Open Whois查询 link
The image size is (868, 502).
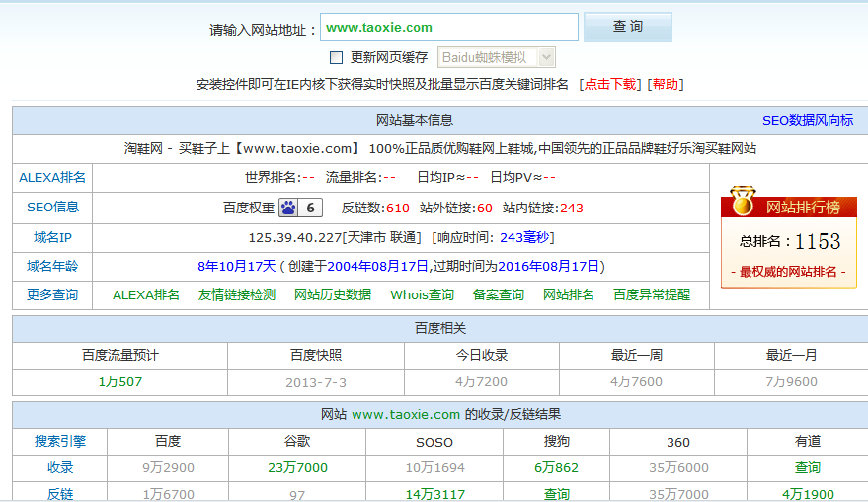click(422, 294)
